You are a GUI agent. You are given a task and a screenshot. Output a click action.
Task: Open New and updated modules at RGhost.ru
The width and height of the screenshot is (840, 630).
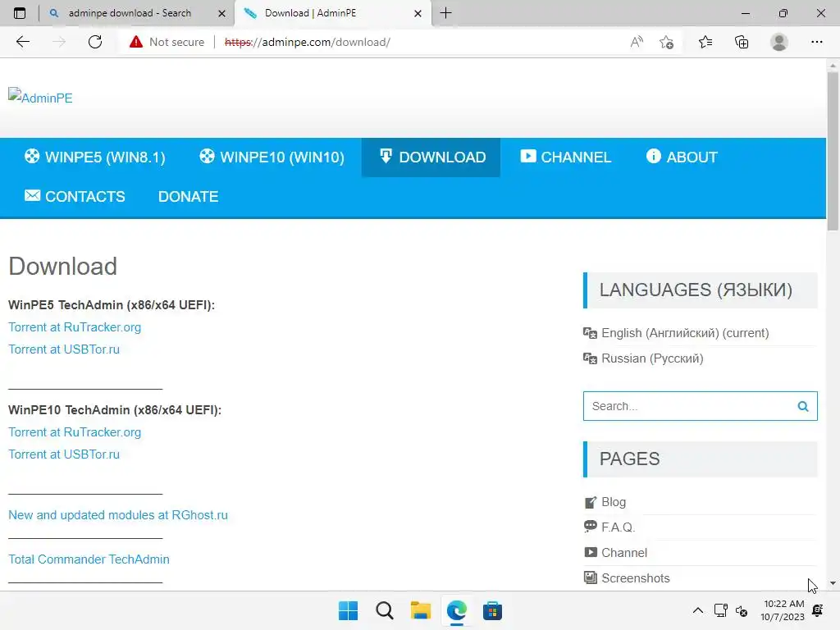pyautogui.click(x=118, y=515)
